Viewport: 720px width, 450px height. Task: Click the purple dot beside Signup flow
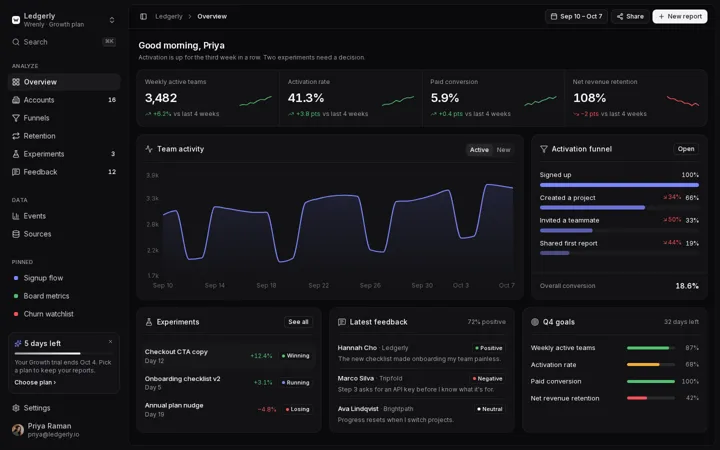(x=16, y=278)
